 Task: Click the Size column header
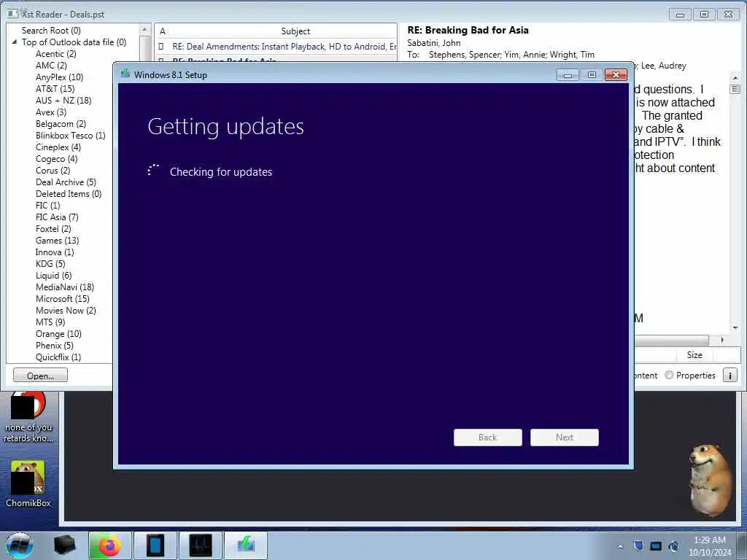[x=694, y=355]
